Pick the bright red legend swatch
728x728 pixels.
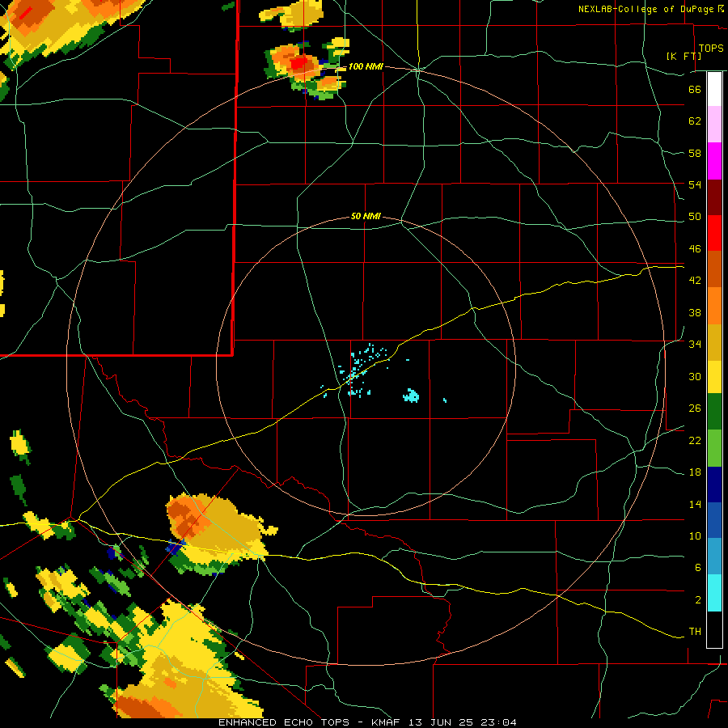(714, 233)
